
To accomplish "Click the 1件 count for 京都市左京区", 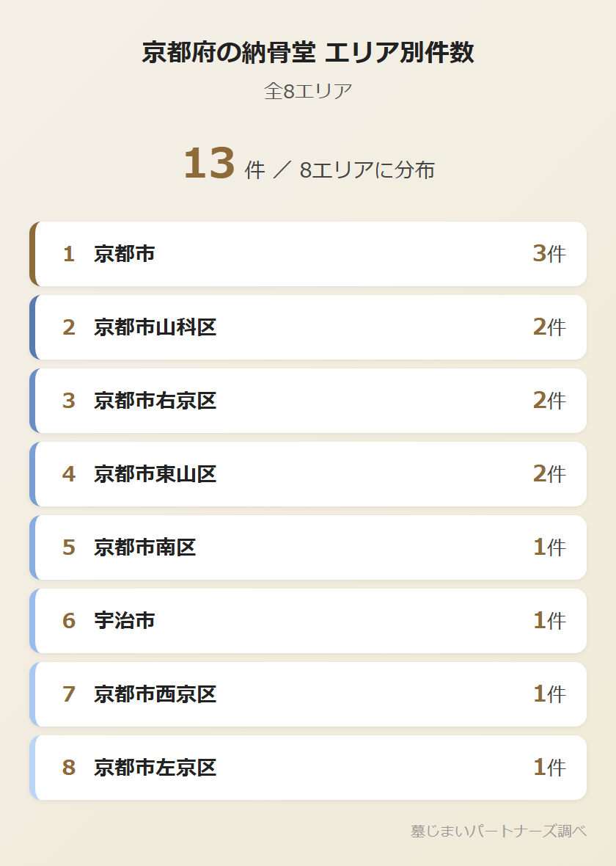I will coord(549,768).
